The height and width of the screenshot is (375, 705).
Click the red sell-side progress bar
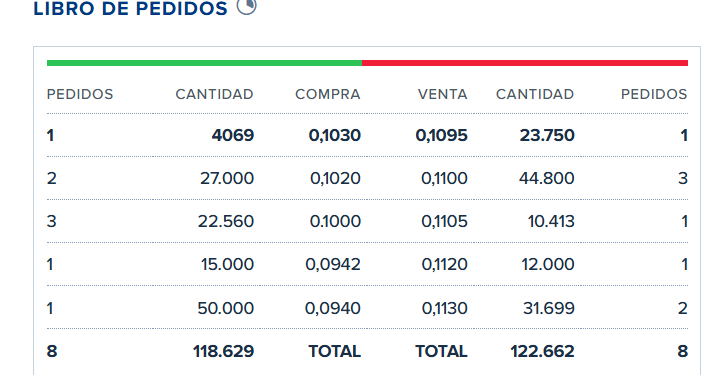pos(525,63)
